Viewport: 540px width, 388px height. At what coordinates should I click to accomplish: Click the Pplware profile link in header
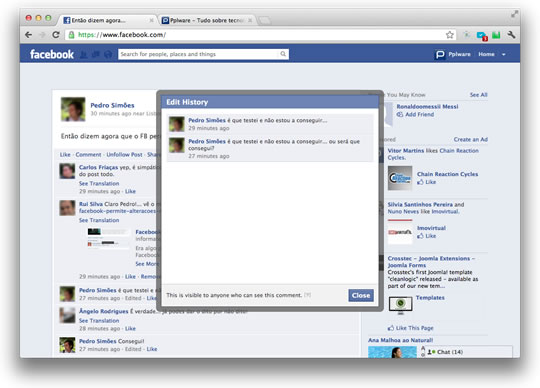(459, 54)
